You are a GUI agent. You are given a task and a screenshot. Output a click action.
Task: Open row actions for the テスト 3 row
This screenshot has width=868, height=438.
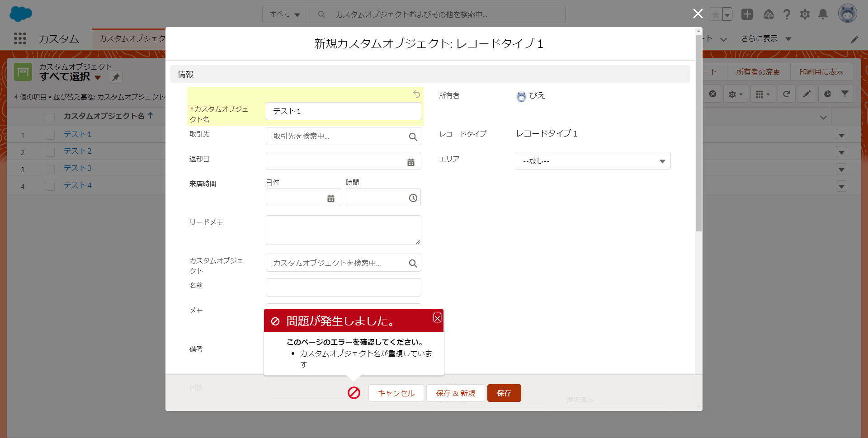[x=841, y=170]
